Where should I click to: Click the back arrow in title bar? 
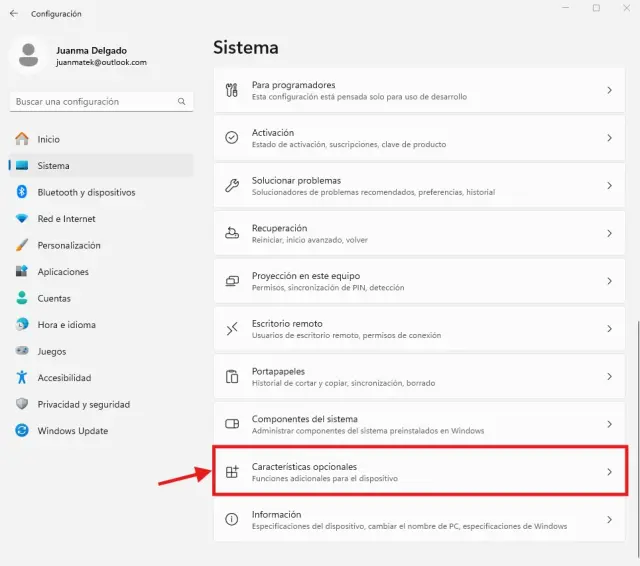tap(13, 14)
